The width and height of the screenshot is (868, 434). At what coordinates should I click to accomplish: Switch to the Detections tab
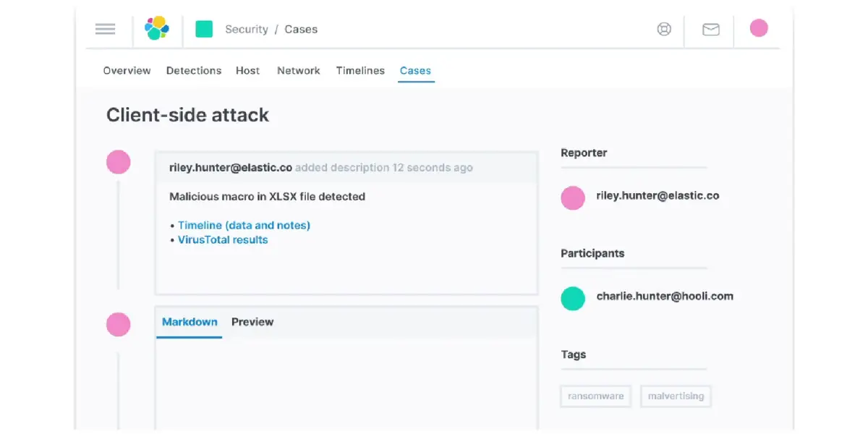point(194,71)
